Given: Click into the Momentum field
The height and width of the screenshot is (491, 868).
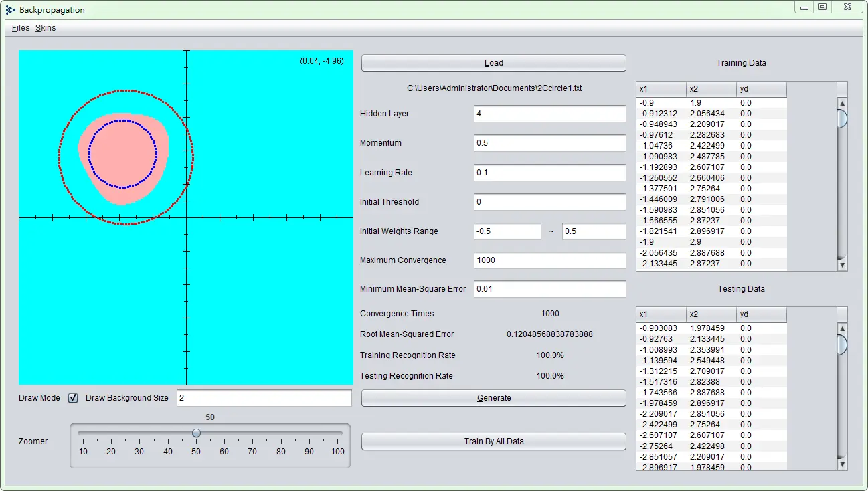Looking at the screenshot, I should (550, 143).
